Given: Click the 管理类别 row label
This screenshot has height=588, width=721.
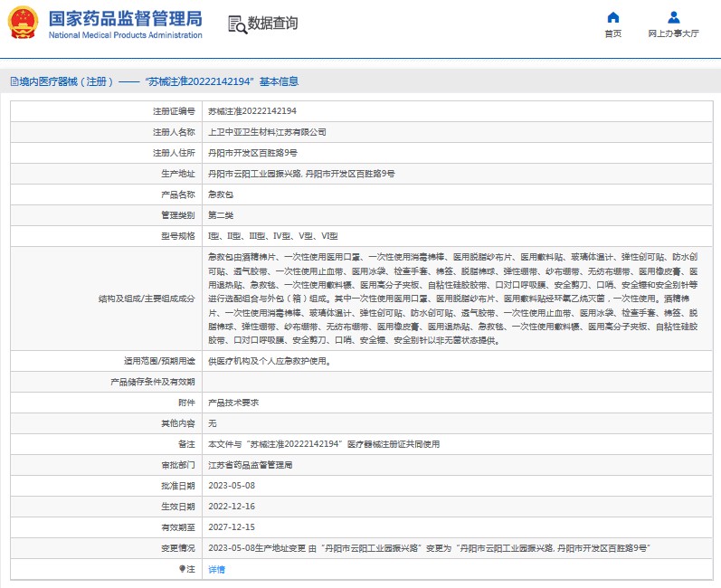Looking at the screenshot, I should (x=178, y=215).
